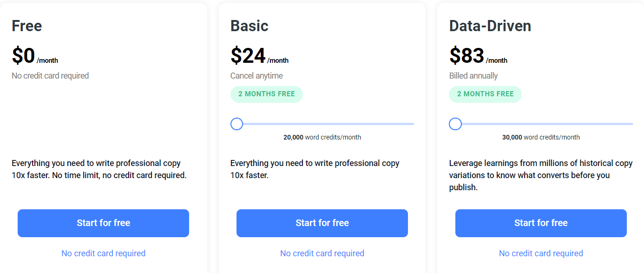This screenshot has width=644, height=273.
Task: Open the 'No credit card required' link under Basic
Action: click(322, 253)
